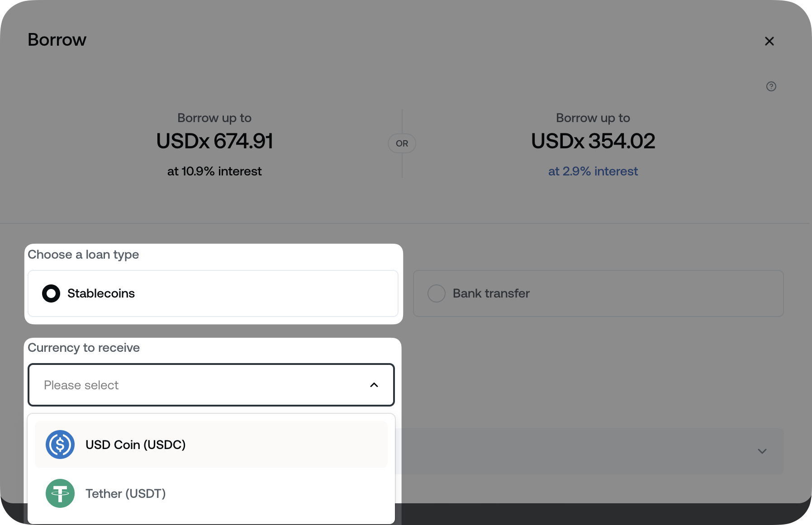Collapse currency list with the up chevron
Screen dimensions: 812x525
[x=374, y=385]
